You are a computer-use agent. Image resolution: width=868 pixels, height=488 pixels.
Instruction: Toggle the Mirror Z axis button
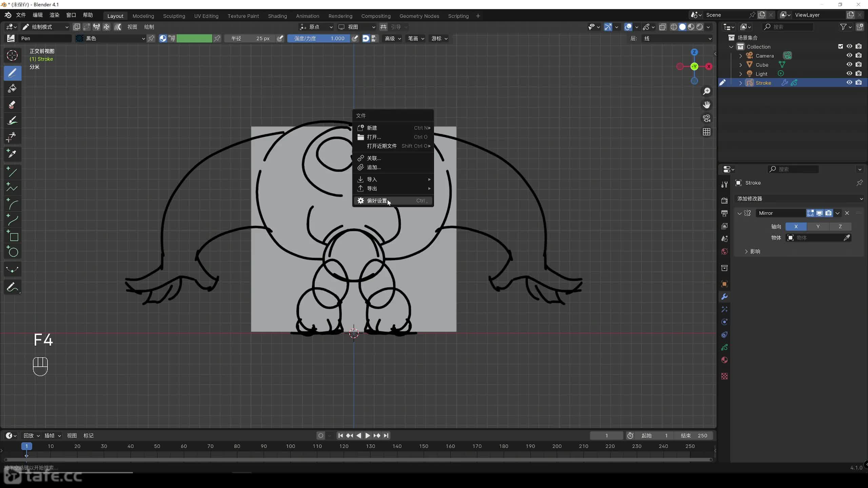point(840,227)
